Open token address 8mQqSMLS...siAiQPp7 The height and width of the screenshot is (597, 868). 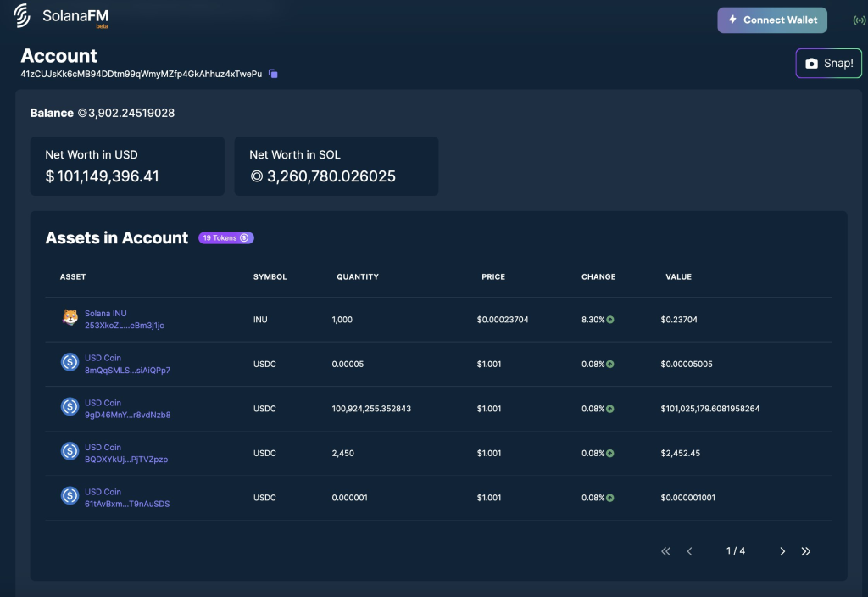(x=127, y=371)
